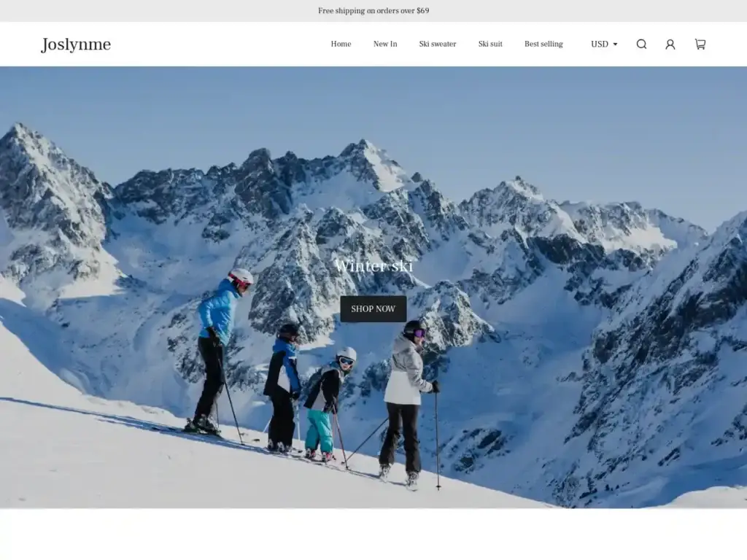Go to the Home menu item

pos(341,44)
